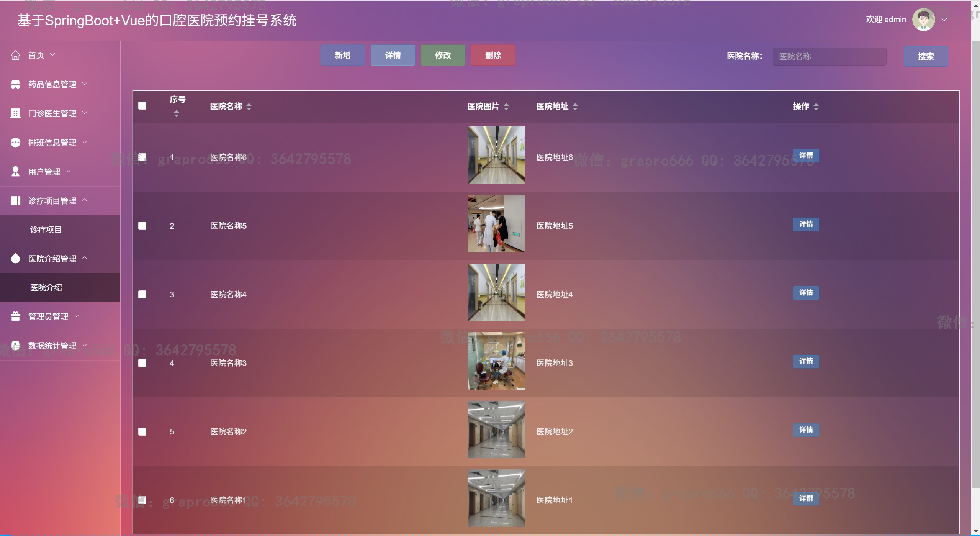Open the dropdown arrow beside admin avatar
Viewport: 980px width, 536px height.
944,20
